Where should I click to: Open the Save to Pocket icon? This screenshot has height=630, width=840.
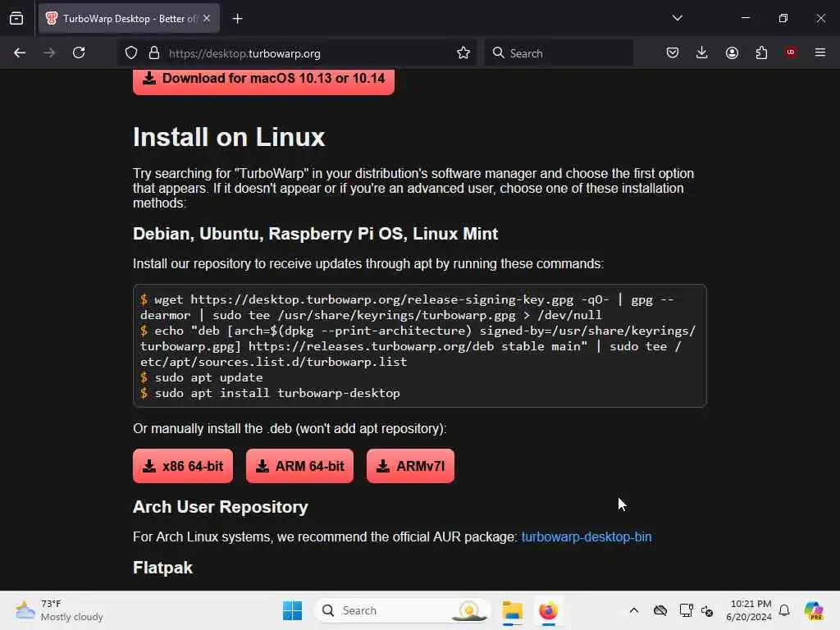pyautogui.click(x=673, y=53)
